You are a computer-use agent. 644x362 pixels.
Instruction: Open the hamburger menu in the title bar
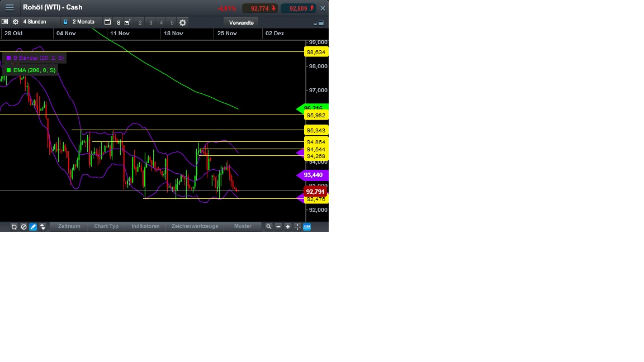(10, 7)
